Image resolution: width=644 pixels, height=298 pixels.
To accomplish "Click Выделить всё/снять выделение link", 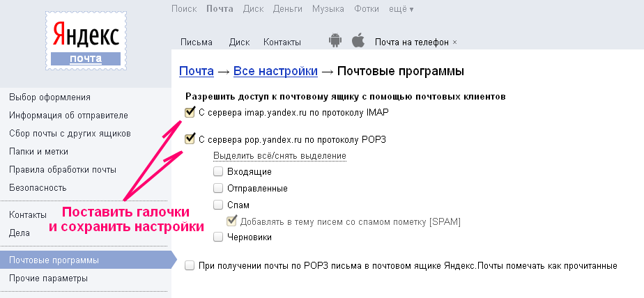I will pos(279,156).
